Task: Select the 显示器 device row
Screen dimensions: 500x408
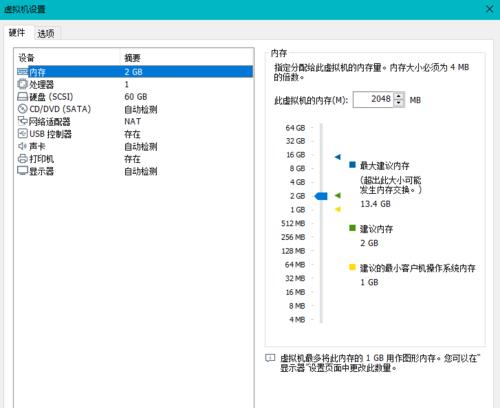Action: [x=135, y=171]
